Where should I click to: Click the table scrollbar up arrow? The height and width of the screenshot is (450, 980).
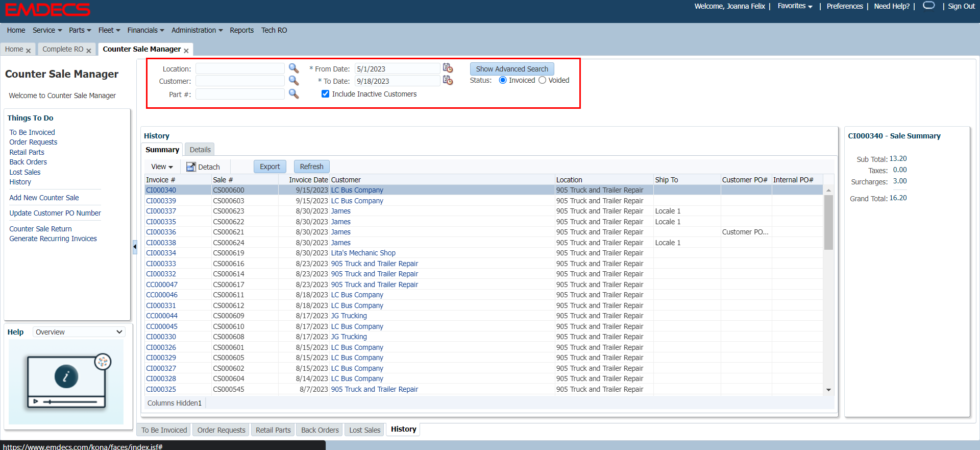pyautogui.click(x=828, y=190)
